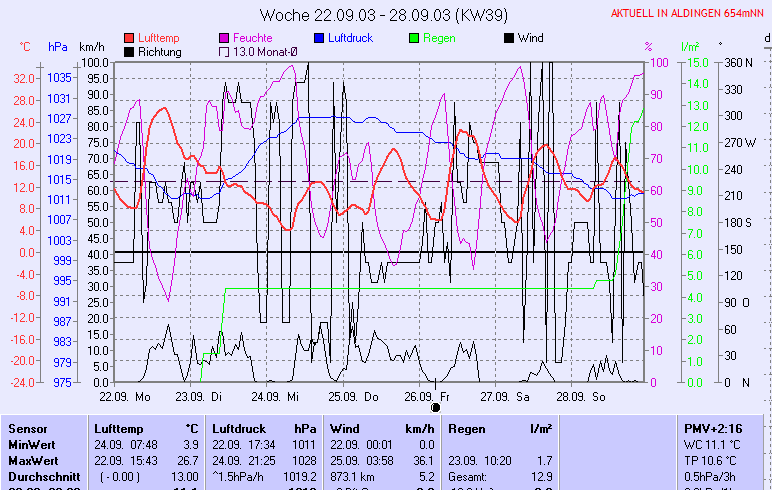Click the black Richtung legend swatch
Screen dimensions: 772x490
click(x=129, y=51)
